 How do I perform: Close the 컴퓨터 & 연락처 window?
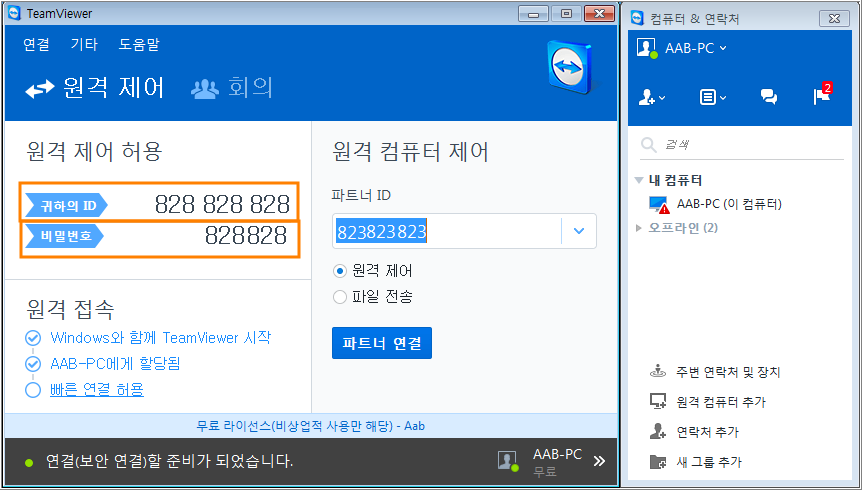[834, 18]
